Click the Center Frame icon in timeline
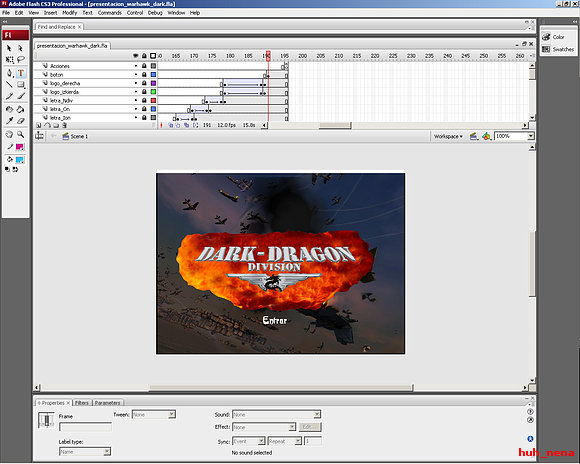The width and height of the screenshot is (580, 464). 161,125
